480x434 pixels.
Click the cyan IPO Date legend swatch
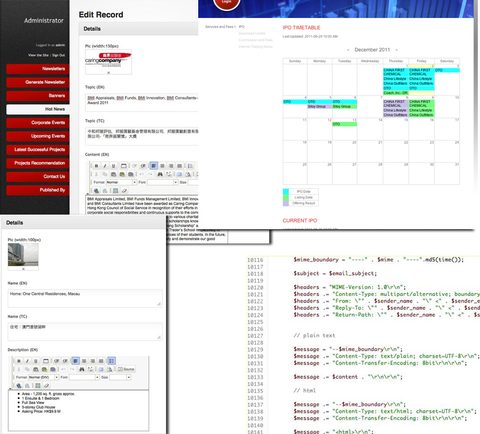[286, 192]
